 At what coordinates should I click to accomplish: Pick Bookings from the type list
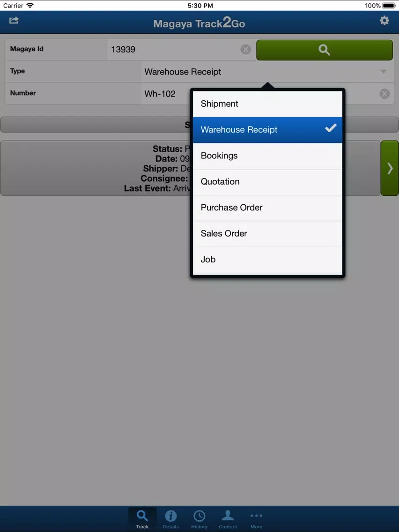[x=267, y=156]
